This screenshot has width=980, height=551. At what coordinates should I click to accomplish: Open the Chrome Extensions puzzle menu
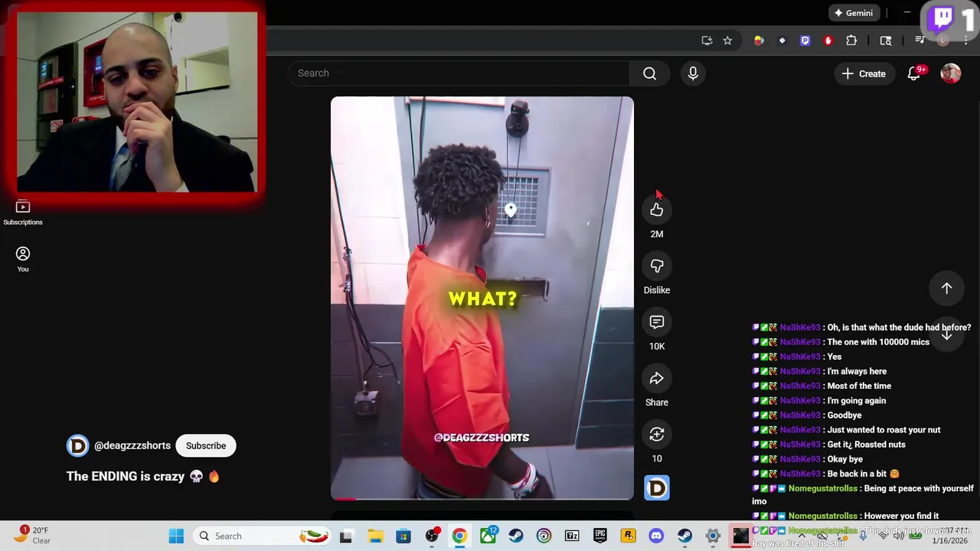(x=851, y=41)
